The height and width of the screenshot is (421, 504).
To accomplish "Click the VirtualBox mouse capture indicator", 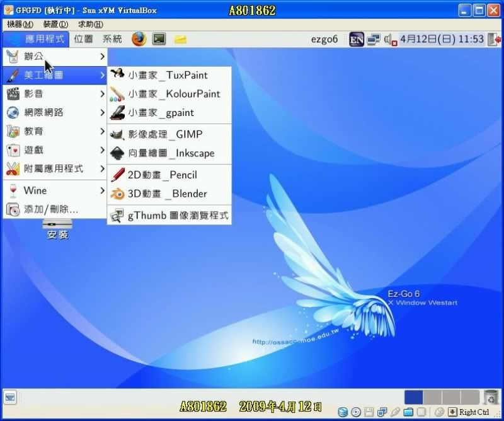I will coord(439,412).
